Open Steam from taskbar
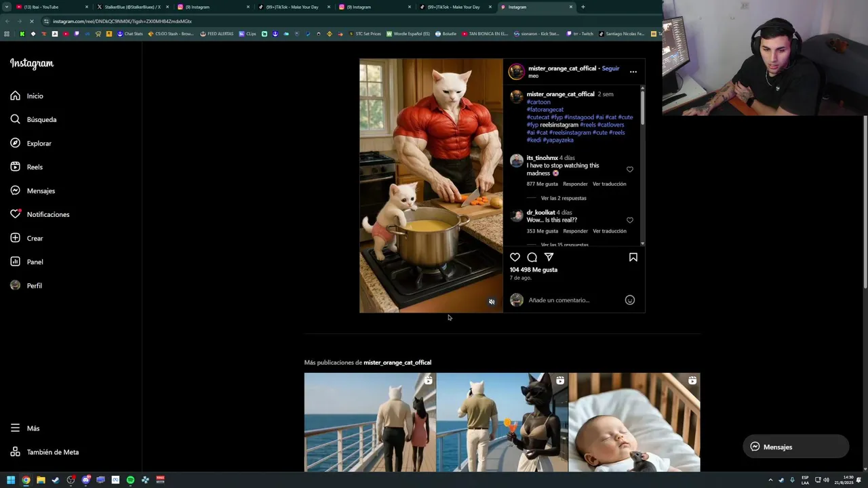This screenshot has width=868, height=488. point(56,480)
